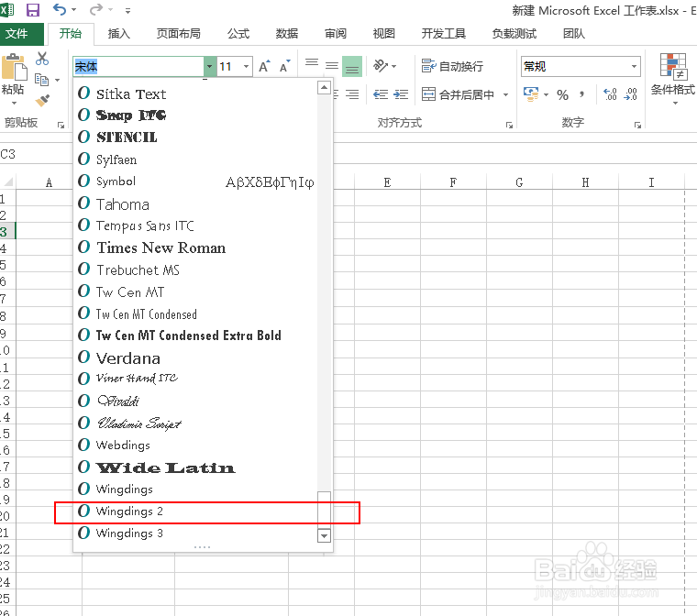The height and width of the screenshot is (616, 697).
Task: Switch to the 页面布局 tab
Action: pos(178,33)
